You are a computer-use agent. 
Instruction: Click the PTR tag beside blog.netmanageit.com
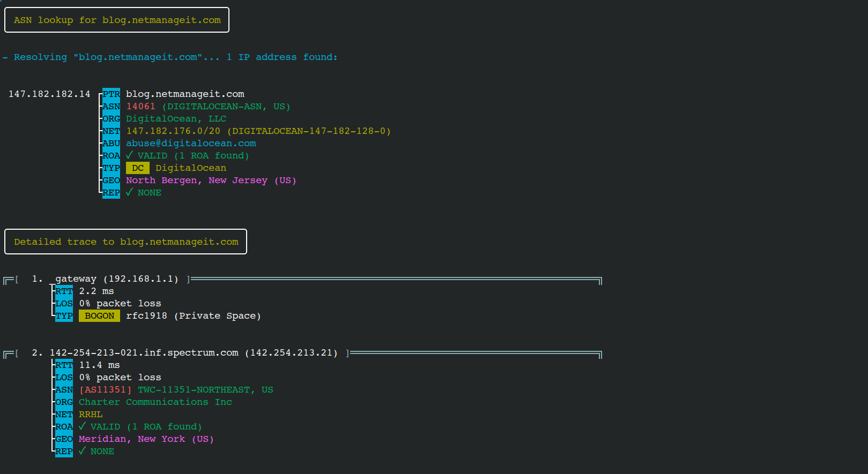click(111, 94)
